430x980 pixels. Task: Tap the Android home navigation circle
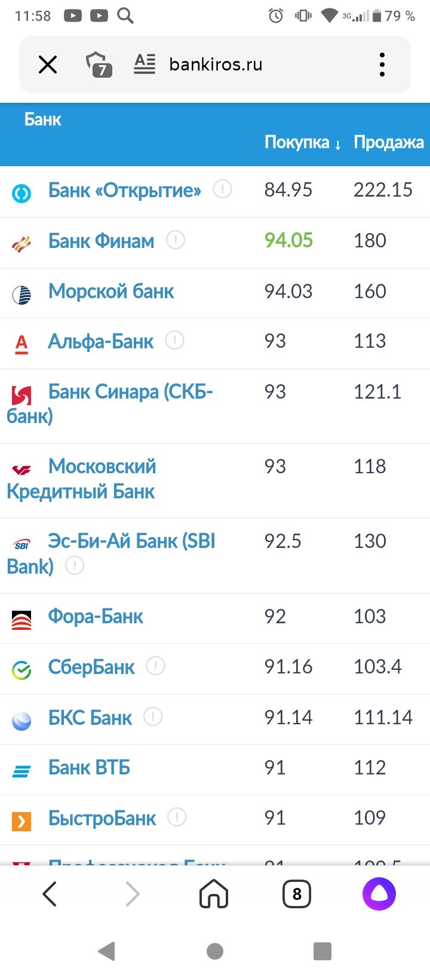214,951
